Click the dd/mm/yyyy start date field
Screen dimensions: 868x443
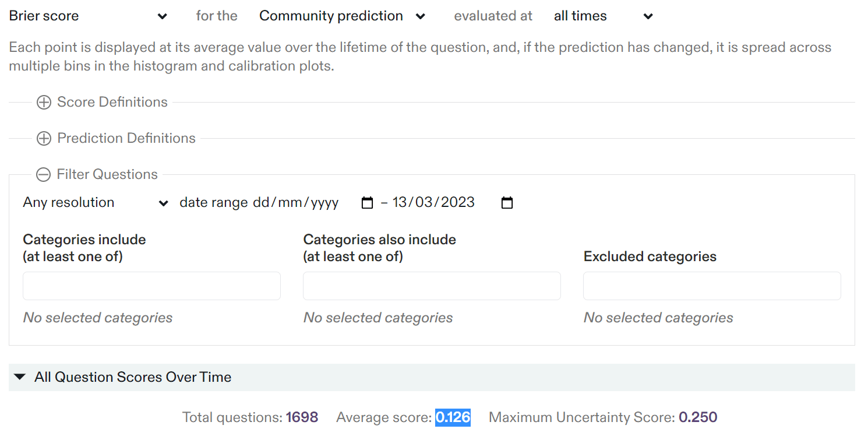click(295, 203)
